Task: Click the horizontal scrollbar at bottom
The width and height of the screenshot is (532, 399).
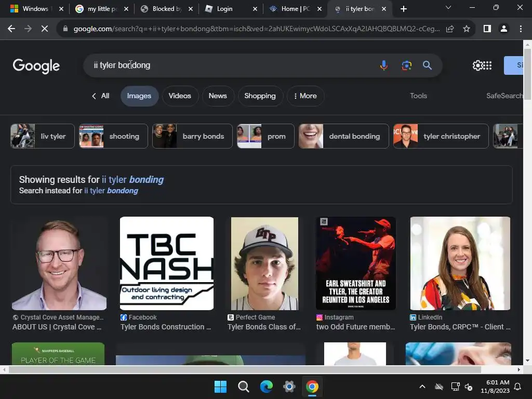Action: pyautogui.click(x=244, y=369)
